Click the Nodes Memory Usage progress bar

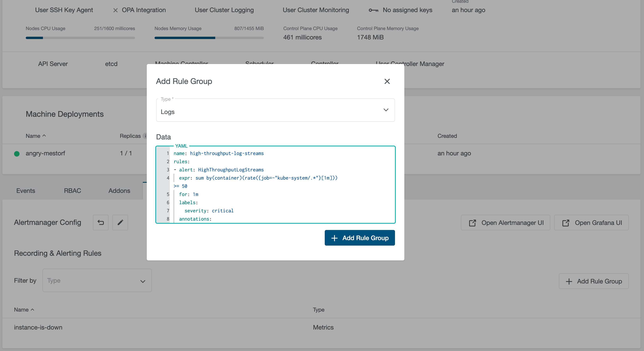pyautogui.click(x=209, y=38)
